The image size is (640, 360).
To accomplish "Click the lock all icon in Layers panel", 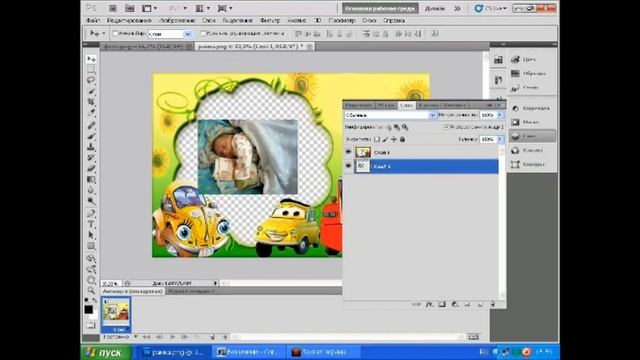I will (x=402, y=139).
